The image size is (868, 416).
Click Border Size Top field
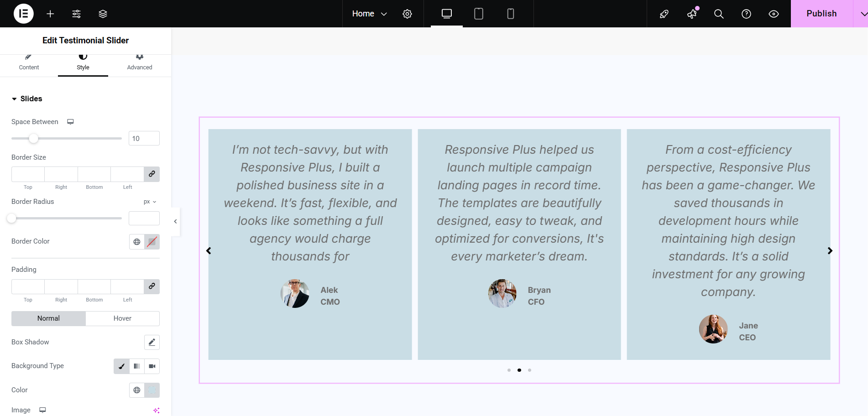(28, 174)
